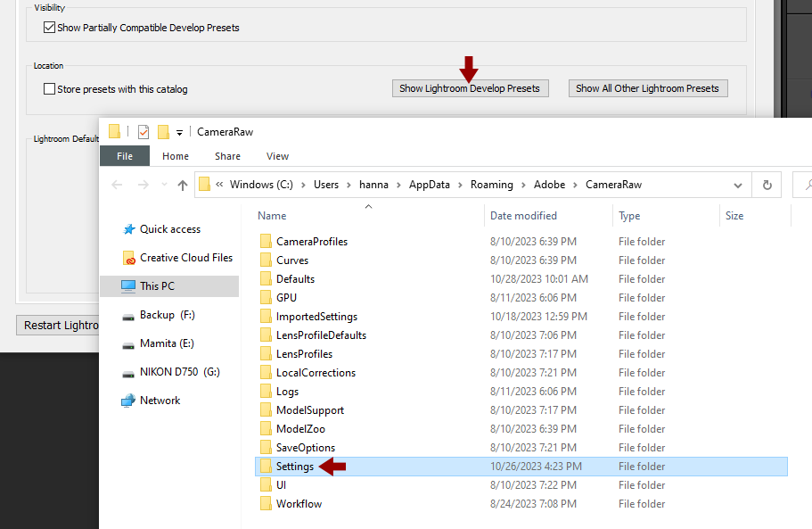Uncheck Show Partially Compatible Develop Presets

pos(49,28)
